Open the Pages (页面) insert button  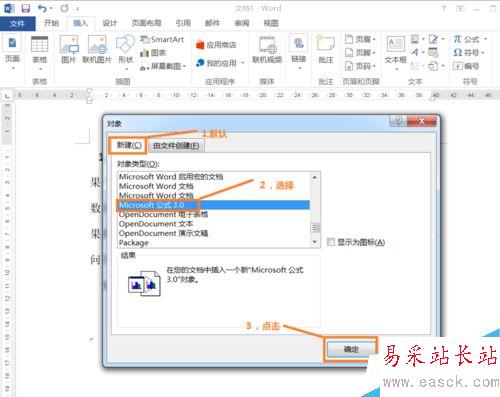12,52
